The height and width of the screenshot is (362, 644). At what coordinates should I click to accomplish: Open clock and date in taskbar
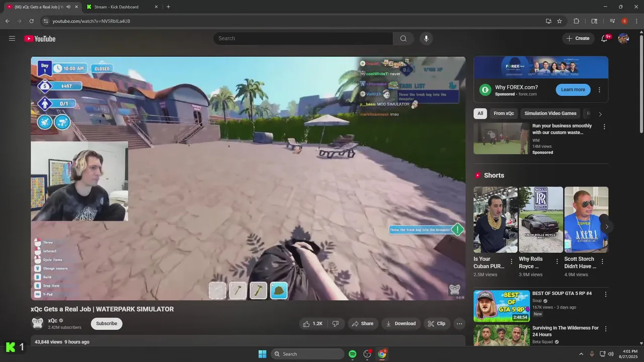(629, 354)
